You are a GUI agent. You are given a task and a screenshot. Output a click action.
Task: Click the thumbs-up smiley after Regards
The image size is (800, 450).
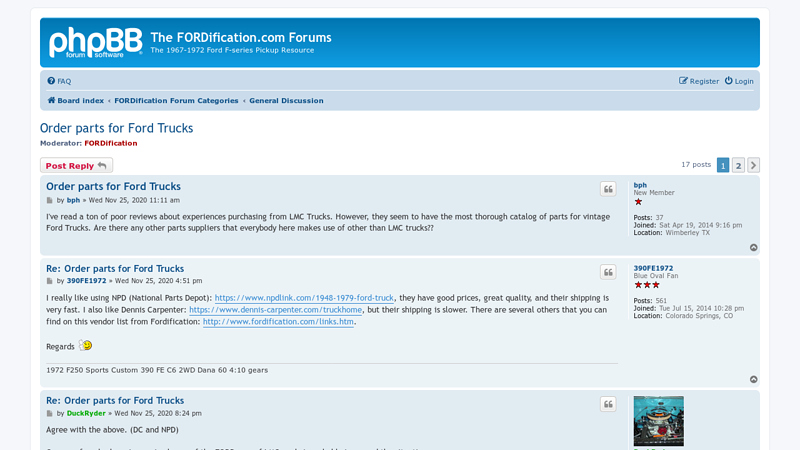point(86,345)
